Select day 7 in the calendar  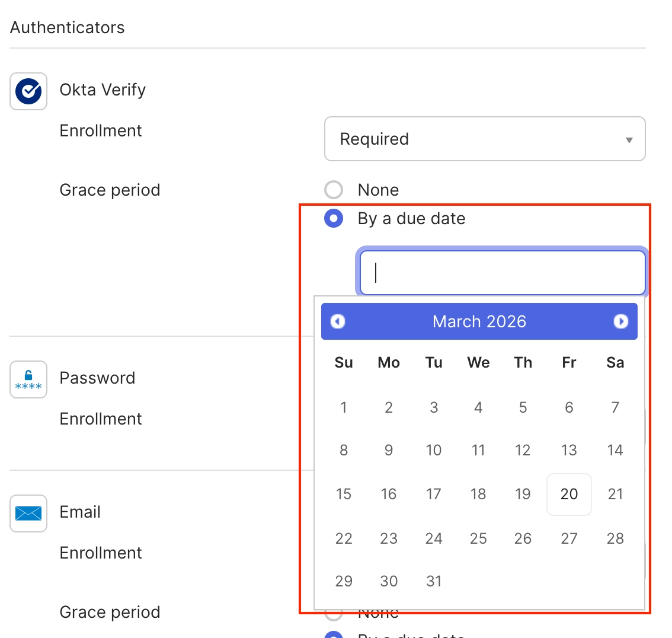tap(615, 407)
